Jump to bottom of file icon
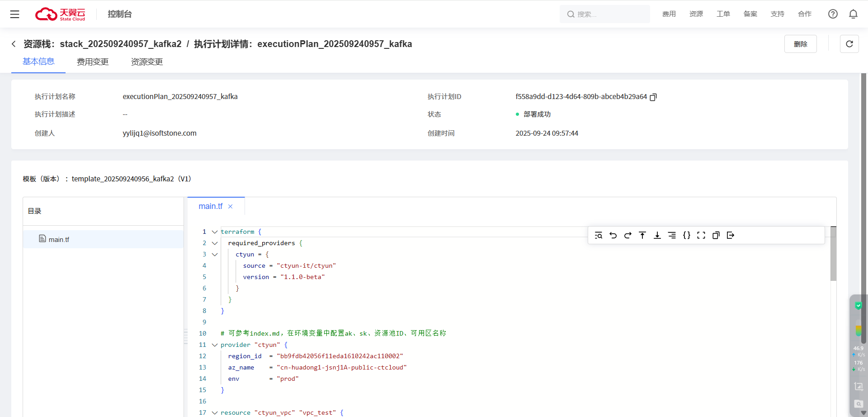 657,235
